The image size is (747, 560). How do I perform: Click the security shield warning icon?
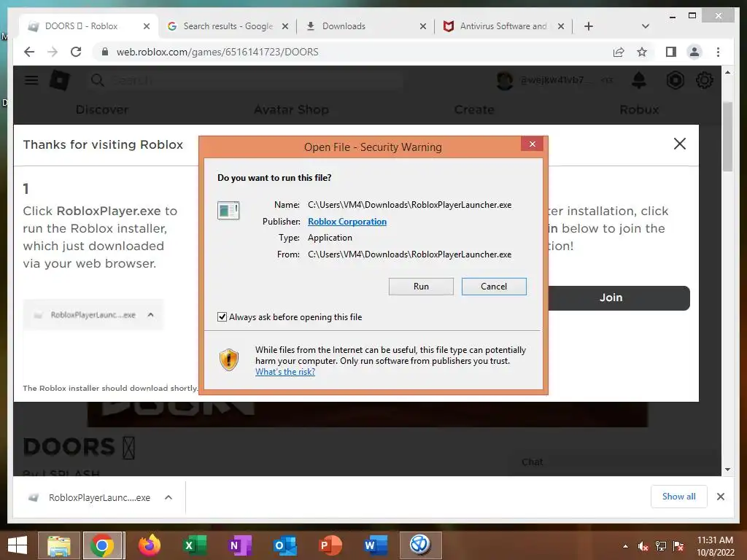coord(228,359)
